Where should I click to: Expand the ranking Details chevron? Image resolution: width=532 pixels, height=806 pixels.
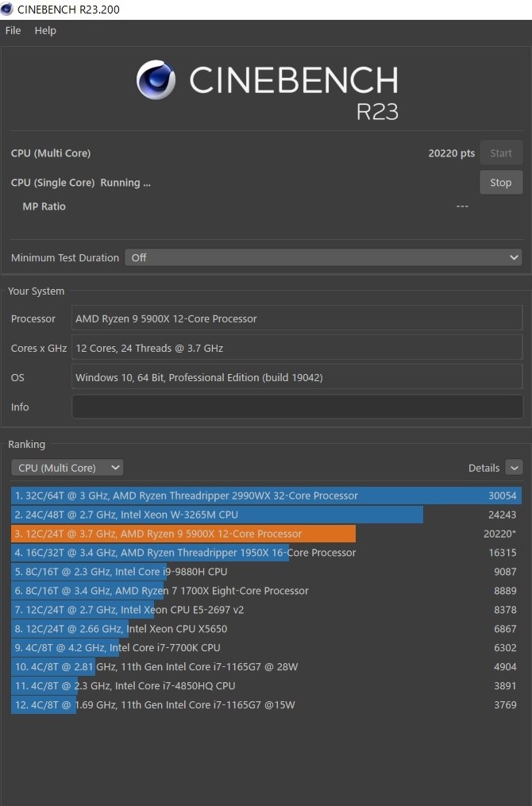click(514, 468)
